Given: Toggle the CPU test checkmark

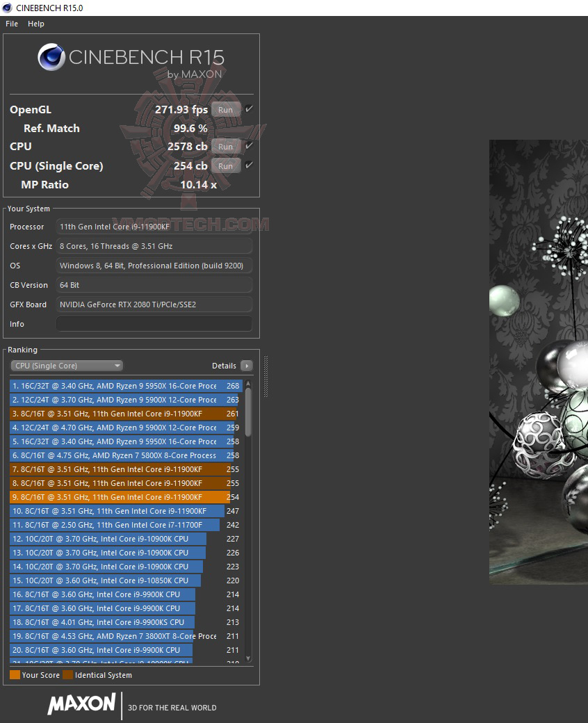Looking at the screenshot, I should click(249, 146).
